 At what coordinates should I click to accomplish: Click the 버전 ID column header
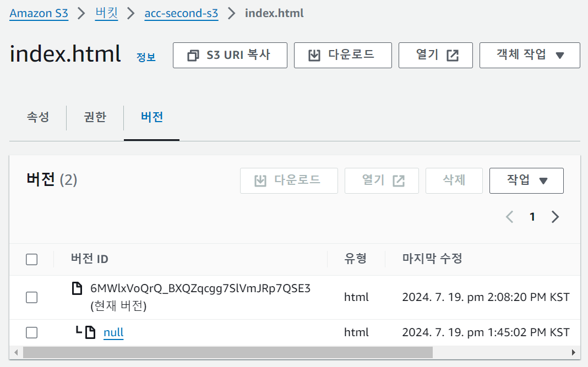90,259
